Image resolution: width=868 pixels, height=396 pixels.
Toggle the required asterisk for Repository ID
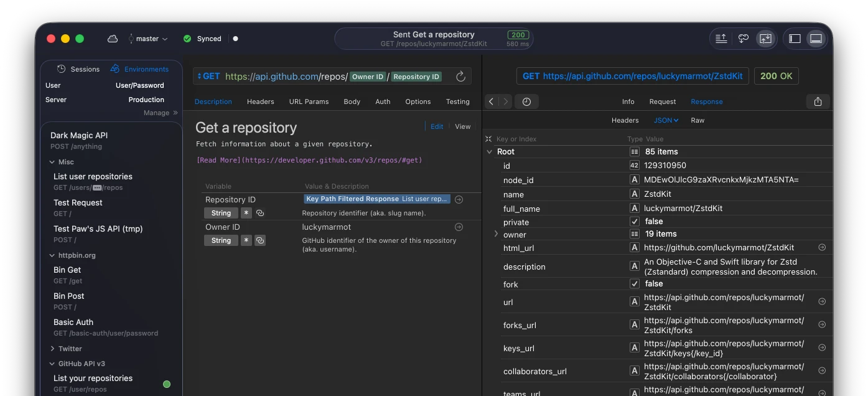click(246, 213)
